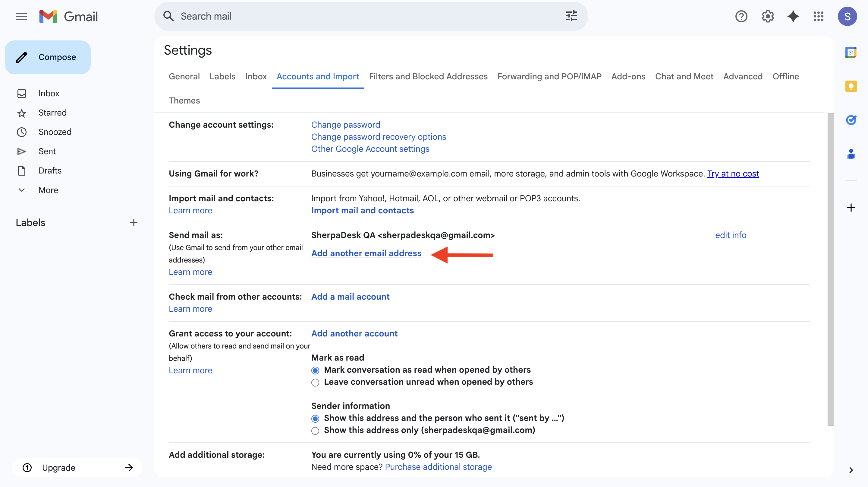This screenshot has width=868, height=487.
Task: Open search filter options icon
Action: pos(571,16)
